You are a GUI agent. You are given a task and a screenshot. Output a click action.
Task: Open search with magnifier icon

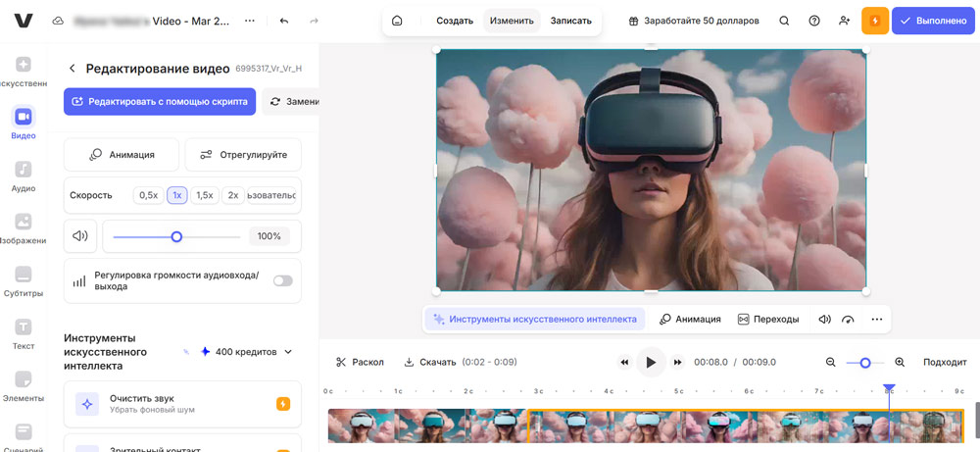click(784, 21)
